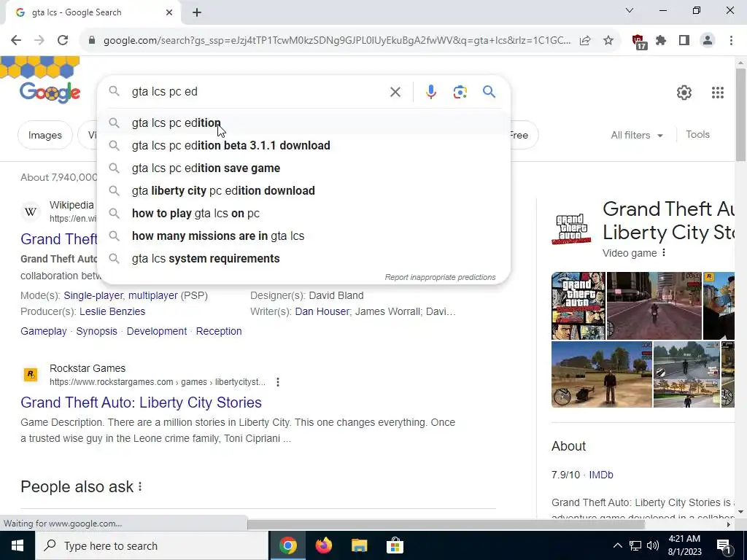Open the game cover art thumbnail
This screenshot has width=747, height=560.
pos(578,306)
